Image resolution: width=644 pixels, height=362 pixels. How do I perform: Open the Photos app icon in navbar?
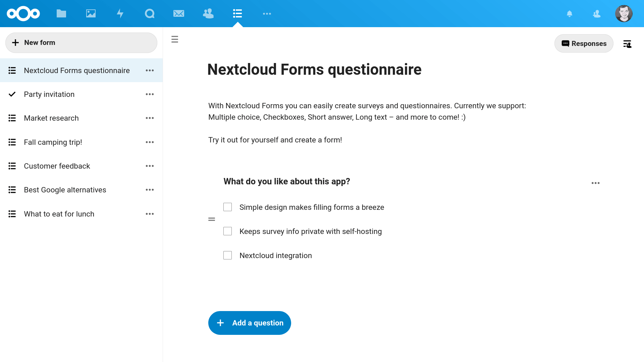(x=91, y=14)
